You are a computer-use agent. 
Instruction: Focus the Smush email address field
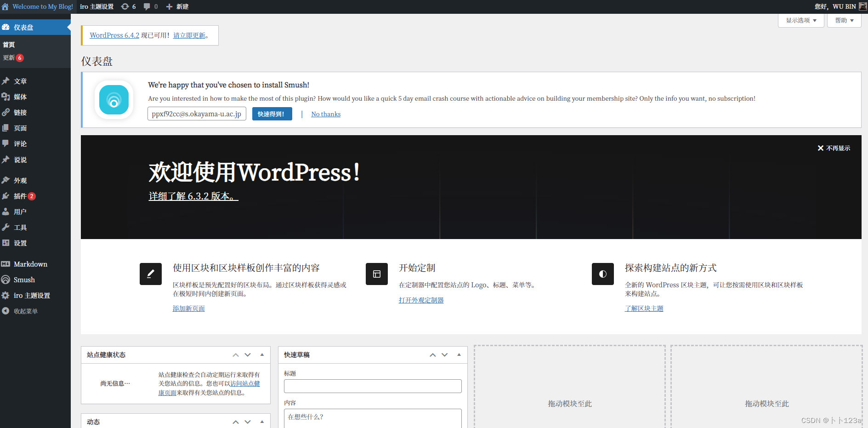[x=197, y=114]
